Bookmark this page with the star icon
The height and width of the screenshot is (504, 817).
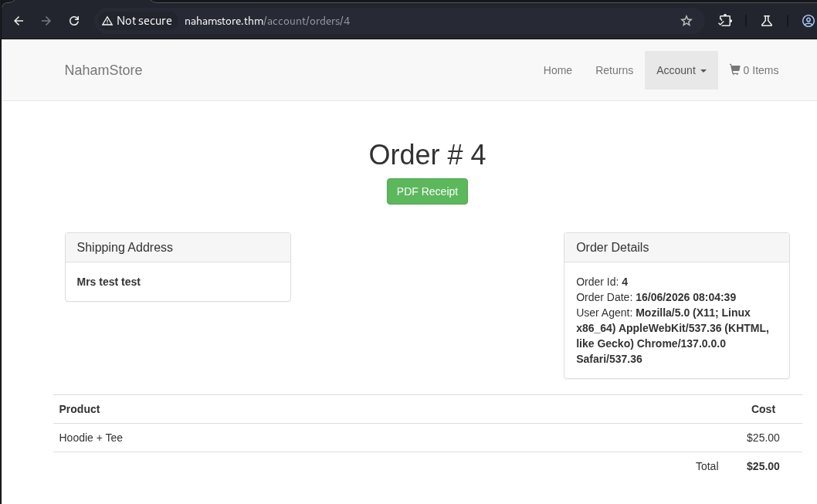(x=686, y=21)
